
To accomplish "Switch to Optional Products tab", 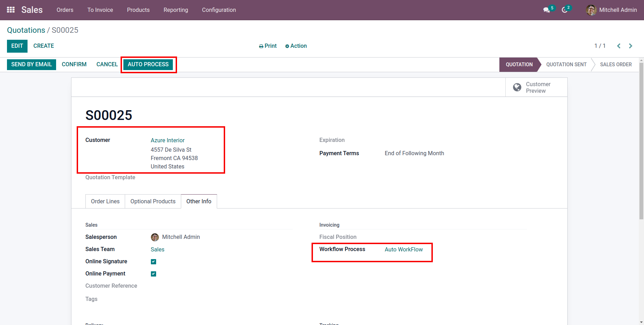I will [x=153, y=201].
